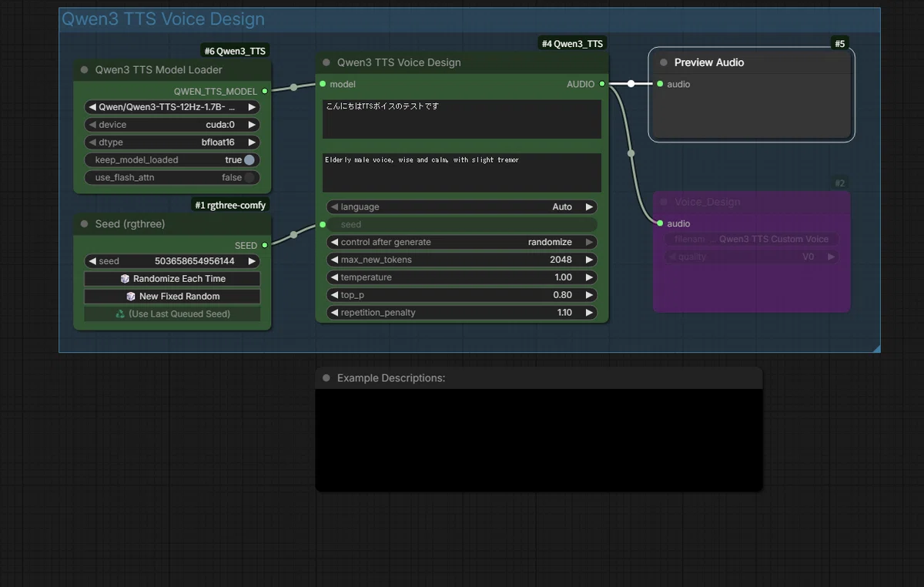The height and width of the screenshot is (587, 924).
Task: Click the Japanese text input box
Action: tap(462, 119)
